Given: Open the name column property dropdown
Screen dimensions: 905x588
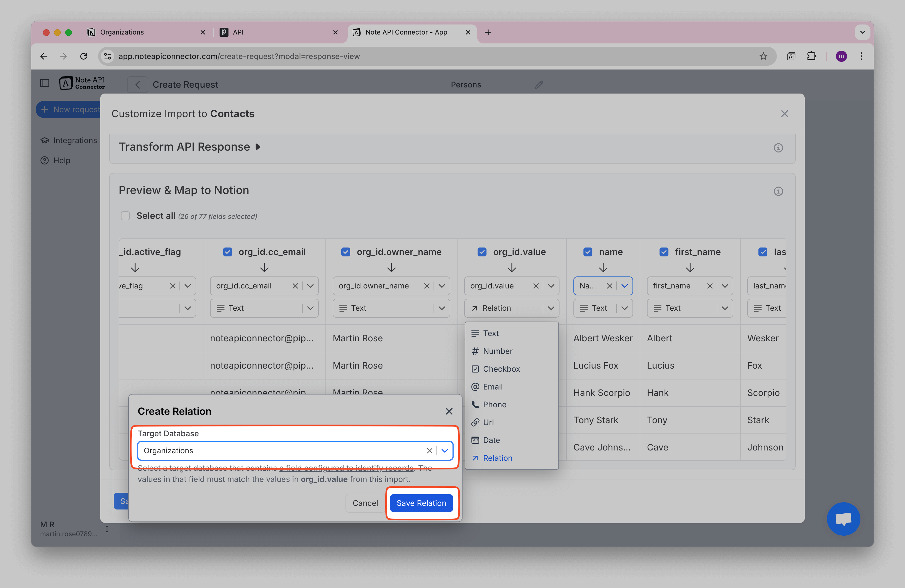Looking at the screenshot, I should (624, 286).
